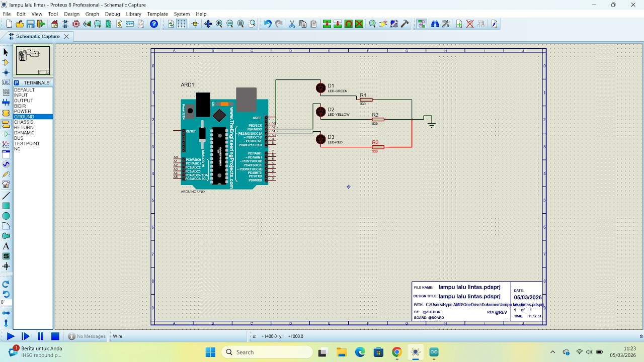Viewport: 644px width, 362px height.
Task: Click the taskbar Search box
Action: tap(267, 352)
